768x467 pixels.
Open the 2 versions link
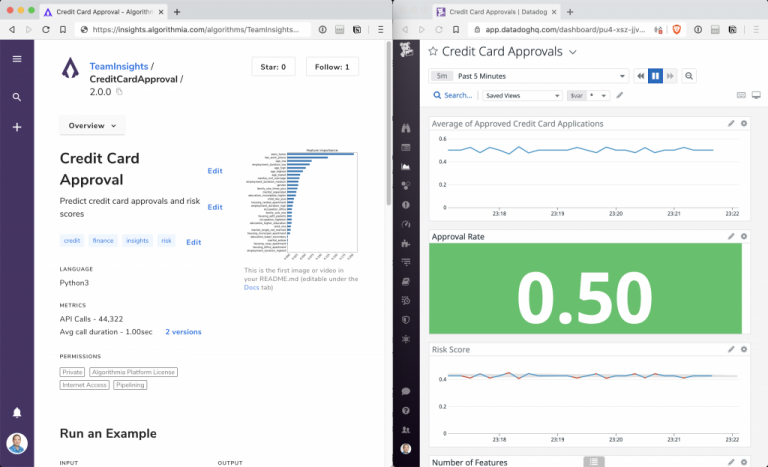point(183,332)
